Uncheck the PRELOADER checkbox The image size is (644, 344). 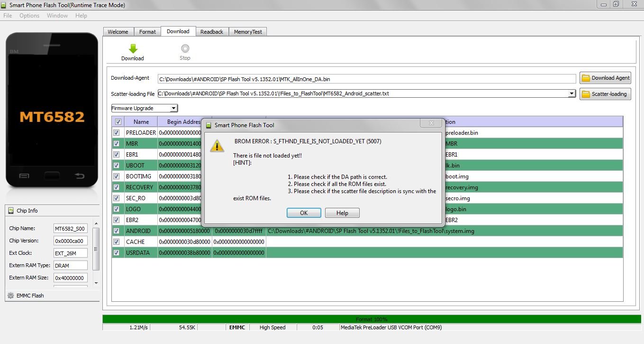coord(117,133)
